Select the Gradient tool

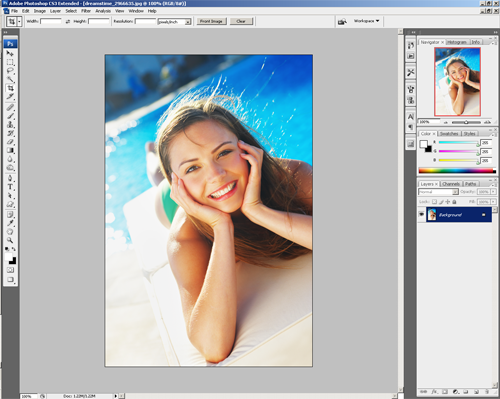pyautogui.click(x=10, y=151)
